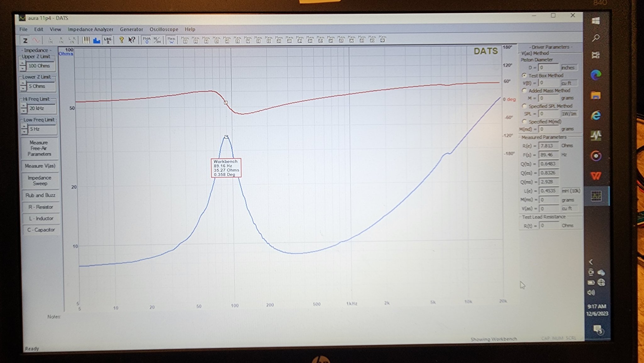The width and height of the screenshot is (644, 363).
Task: Click the Added Mass M grams input field
Action: tap(549, 98)
